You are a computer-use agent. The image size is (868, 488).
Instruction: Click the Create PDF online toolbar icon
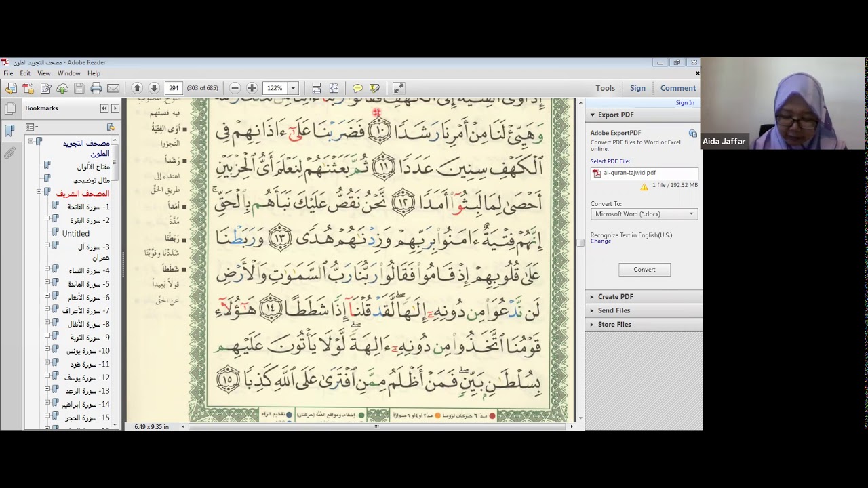11,88
